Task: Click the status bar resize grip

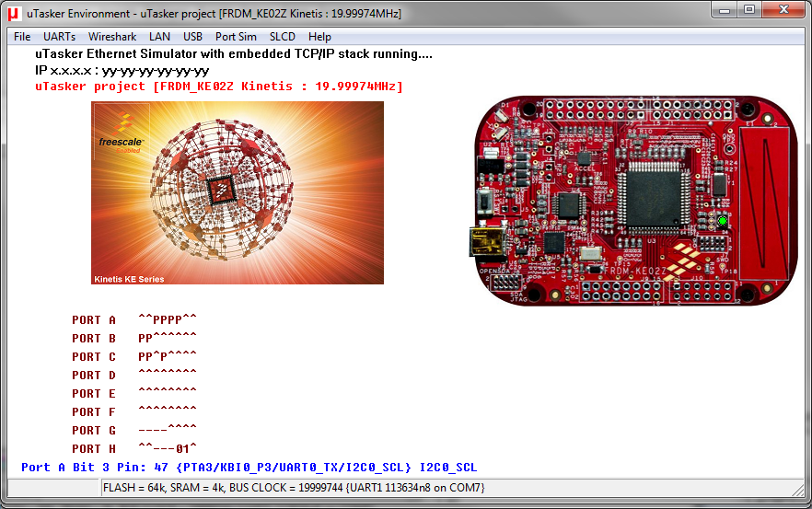Action: point(798,489)
